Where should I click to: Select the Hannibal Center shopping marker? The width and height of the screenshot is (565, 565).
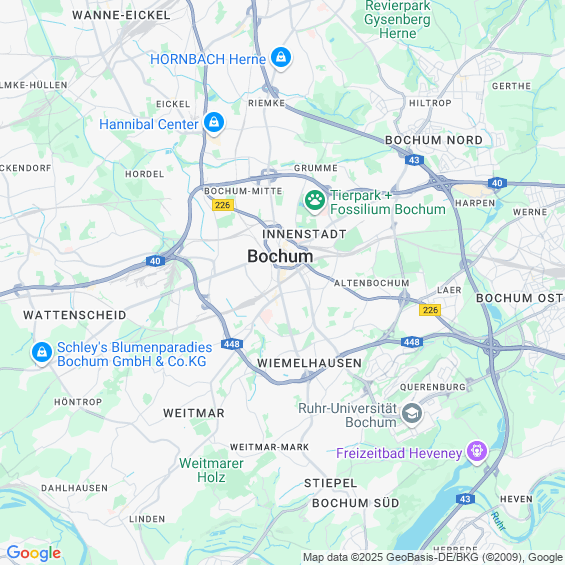[x=214, y=123]
